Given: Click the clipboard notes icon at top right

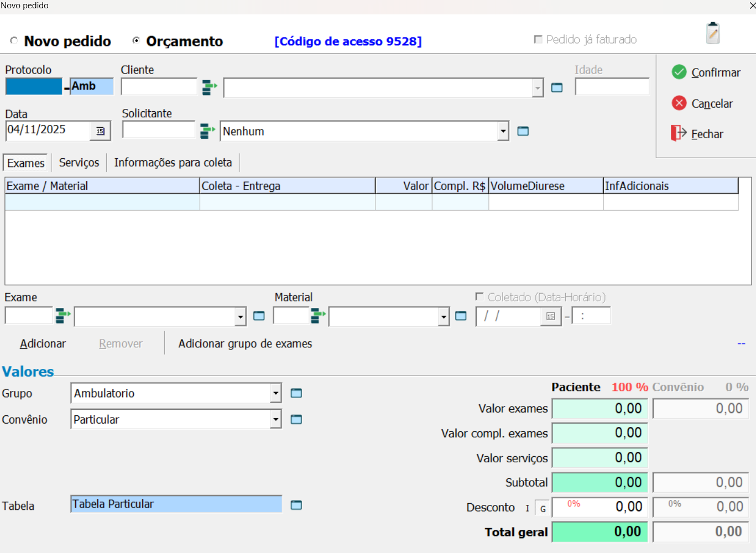Looking at the screenshot, I should (x=713, y=33).
